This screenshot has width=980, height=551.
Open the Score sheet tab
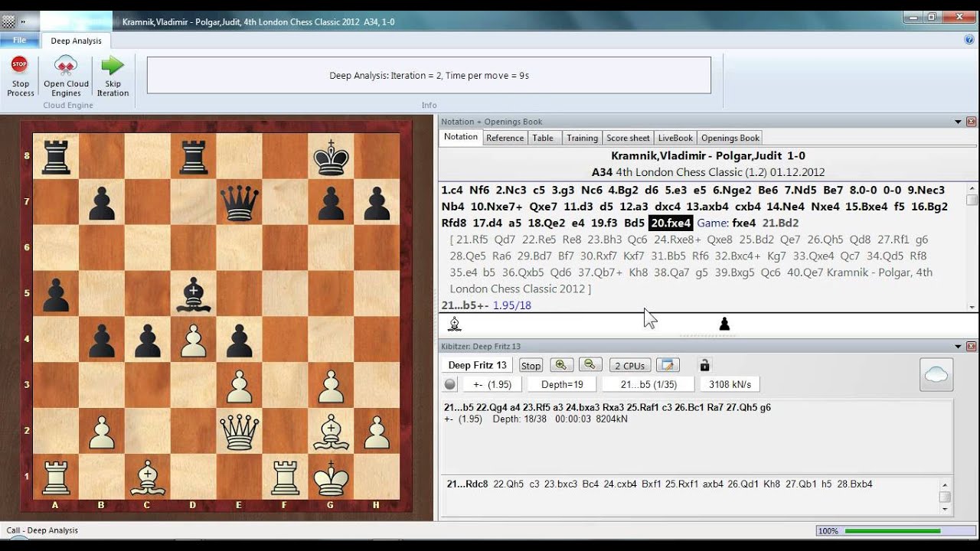[x=628, y=138]
